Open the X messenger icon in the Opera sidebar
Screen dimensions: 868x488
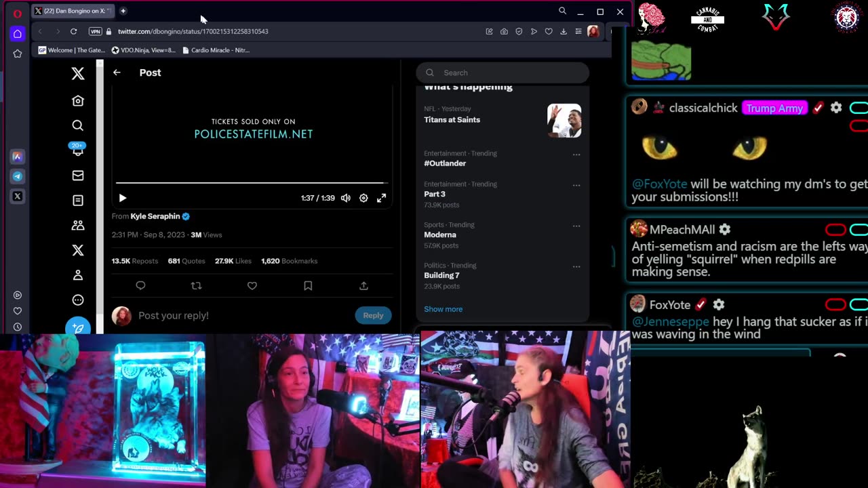[18, 197]
